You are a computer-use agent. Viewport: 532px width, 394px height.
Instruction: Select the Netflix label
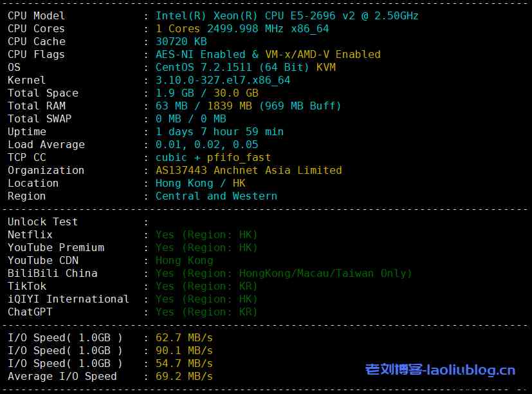[30, 236]
